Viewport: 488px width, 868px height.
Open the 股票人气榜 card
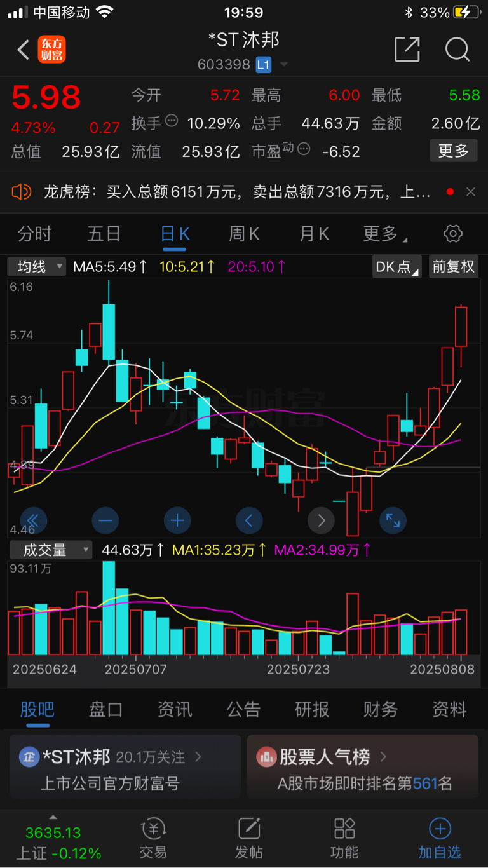(362, 767)
